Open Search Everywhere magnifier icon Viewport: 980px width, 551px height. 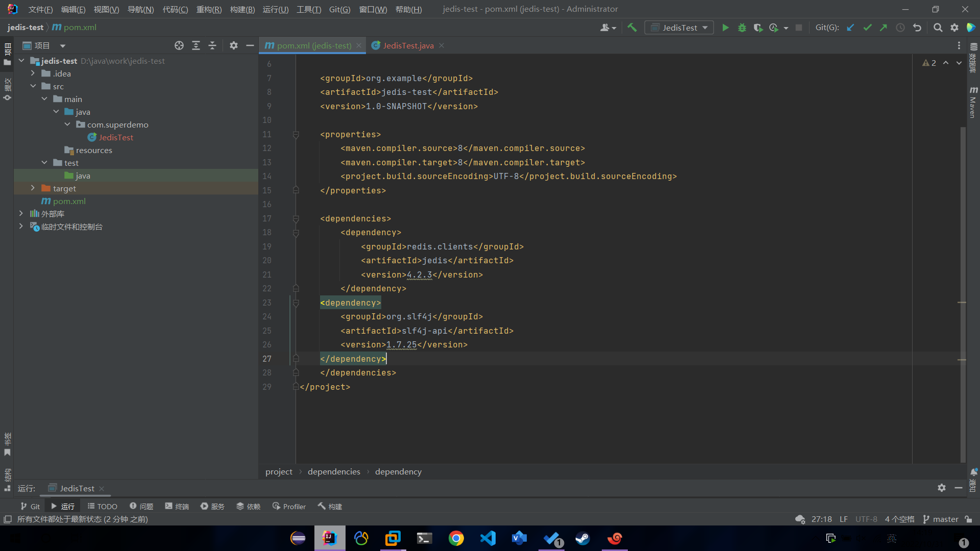click(938, 28)
